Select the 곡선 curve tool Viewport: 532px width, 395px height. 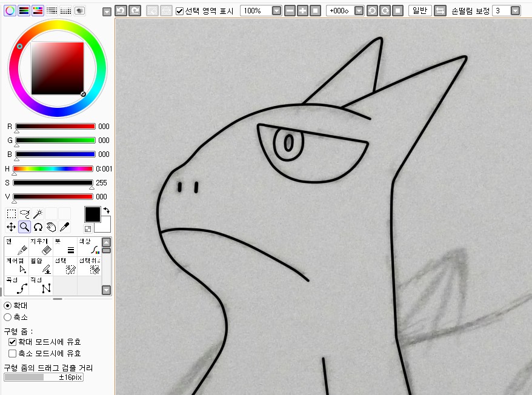pyautogui.click(x=16, y=285)
